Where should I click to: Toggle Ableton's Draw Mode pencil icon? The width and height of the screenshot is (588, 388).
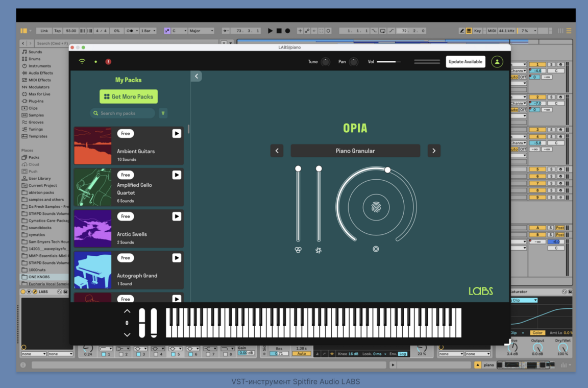click(x=462, y=31)
